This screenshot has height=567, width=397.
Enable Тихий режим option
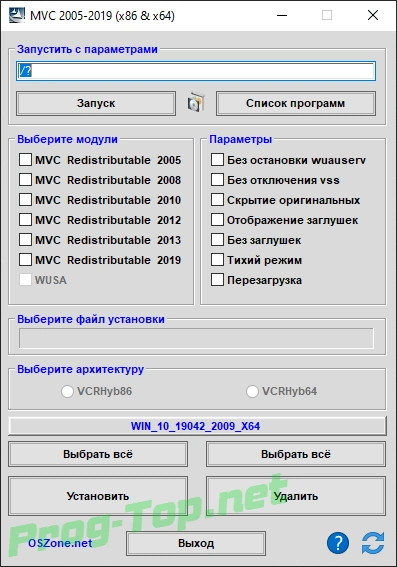tap(217, 260)
